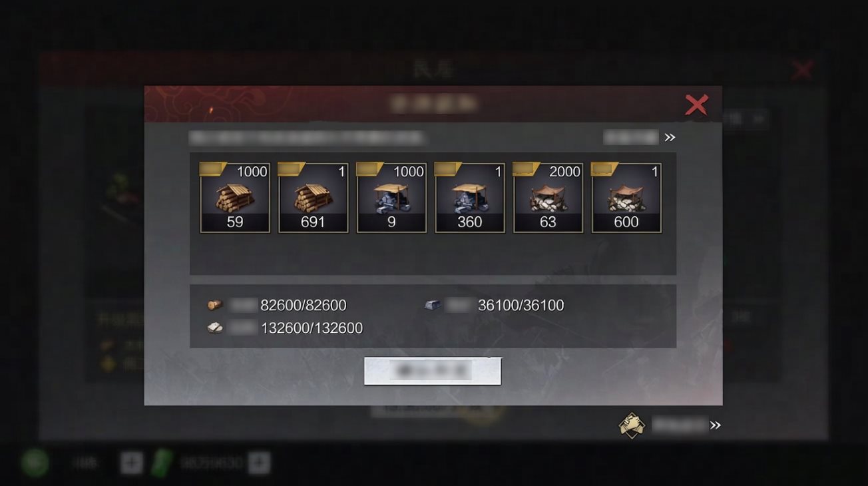
Task: Click the white confirm button at the bottom
Action: [x=433, y=371]
